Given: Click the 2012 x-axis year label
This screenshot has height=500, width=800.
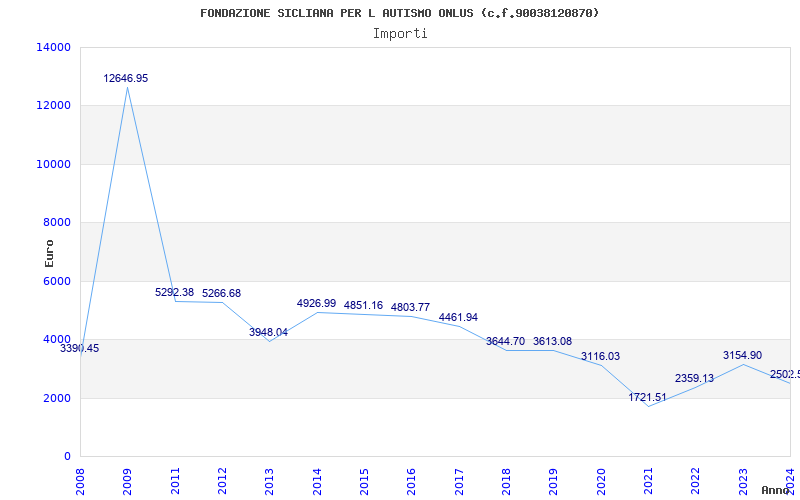Looking at the screenshot, I should 222,481.
